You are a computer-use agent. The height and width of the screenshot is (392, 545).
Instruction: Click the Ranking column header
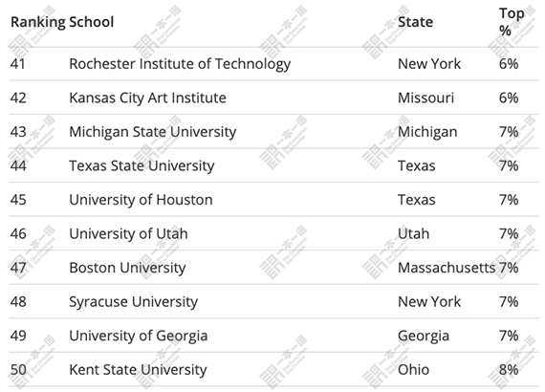click(x=38, y=22)
